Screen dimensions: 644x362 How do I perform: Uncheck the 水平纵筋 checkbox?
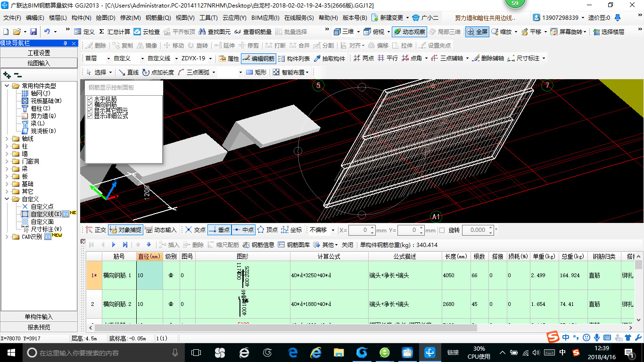90,99
